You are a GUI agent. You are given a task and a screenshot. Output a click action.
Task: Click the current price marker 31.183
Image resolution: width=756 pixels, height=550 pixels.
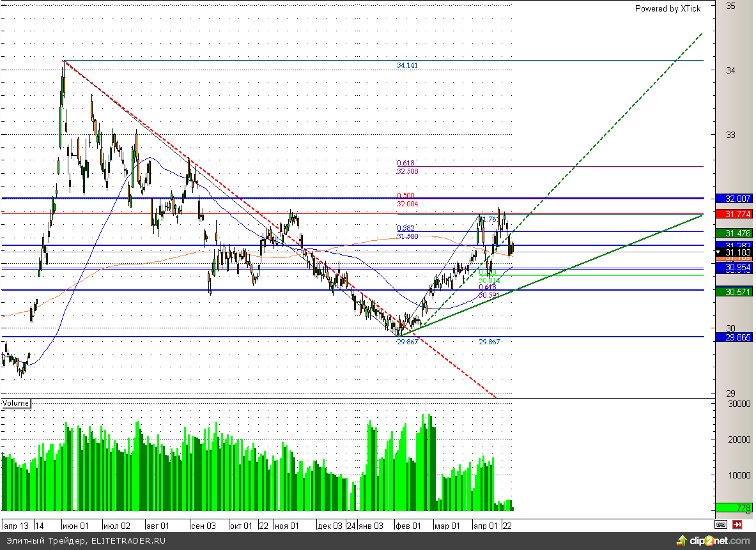[x=734, y=253]
